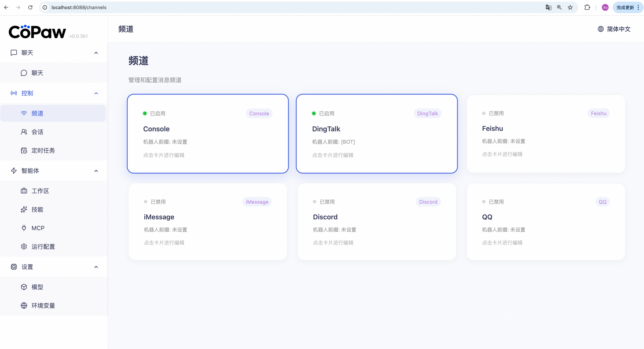Viewport: 644px width, 349px height.
Task: Click the workspace briefcase icon
Action: click(x=24, y=191)
